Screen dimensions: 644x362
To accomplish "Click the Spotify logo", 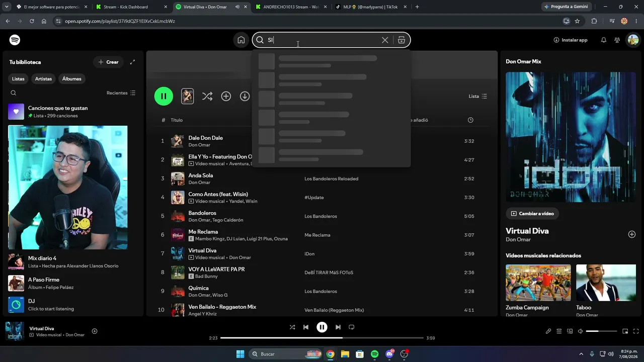I will coord(15,40).
